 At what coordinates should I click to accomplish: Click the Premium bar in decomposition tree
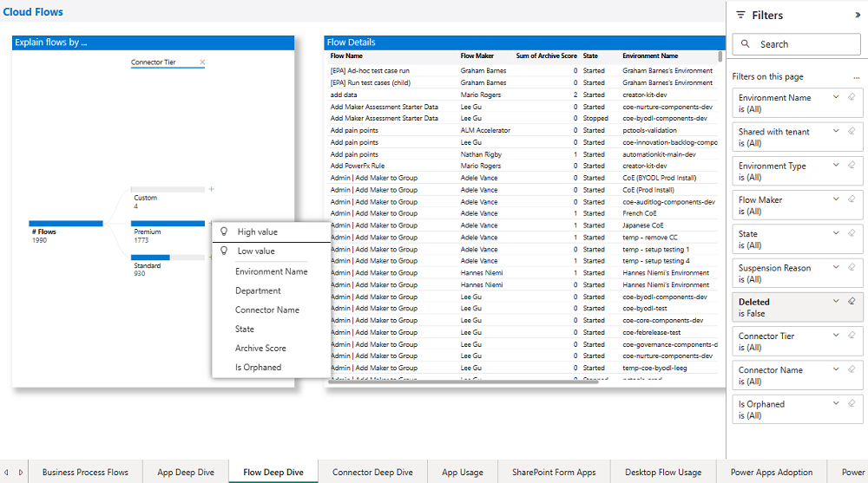pyautogui.click(x=167, y=224)
